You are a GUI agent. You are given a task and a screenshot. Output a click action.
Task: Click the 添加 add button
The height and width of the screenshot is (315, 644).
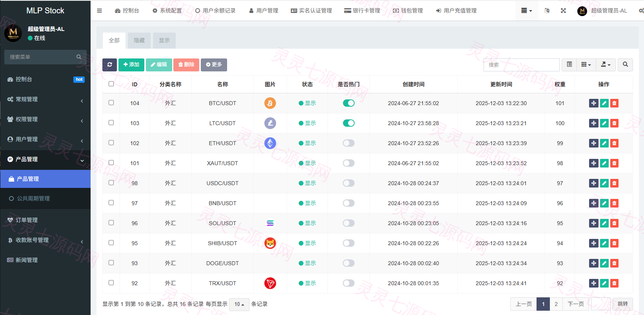tap(131, 65)
